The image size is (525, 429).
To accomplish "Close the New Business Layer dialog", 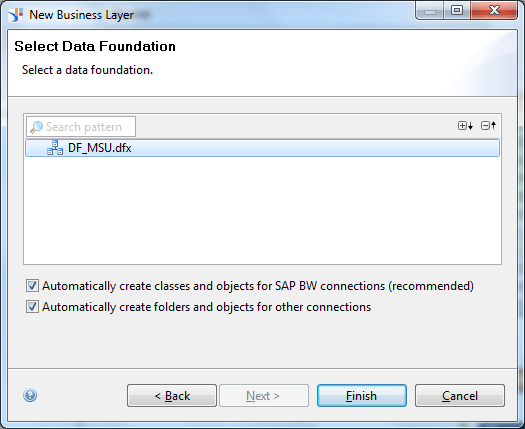I will click(494, 10).
